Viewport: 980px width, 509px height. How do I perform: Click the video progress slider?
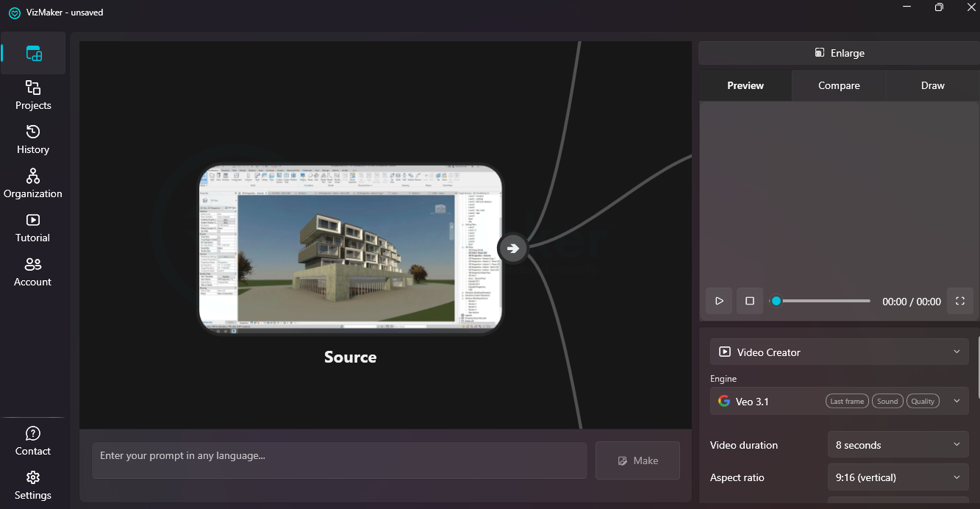820,301
